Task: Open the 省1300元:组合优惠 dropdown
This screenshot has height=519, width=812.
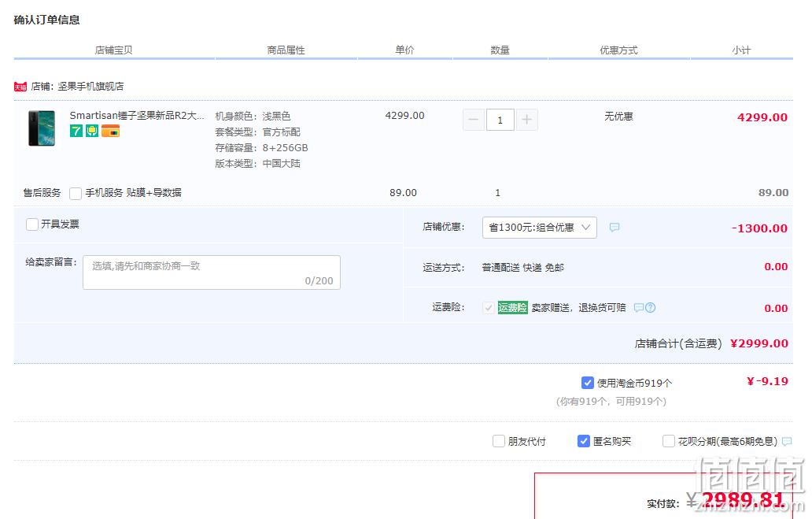Action: [x=540, y=228]
